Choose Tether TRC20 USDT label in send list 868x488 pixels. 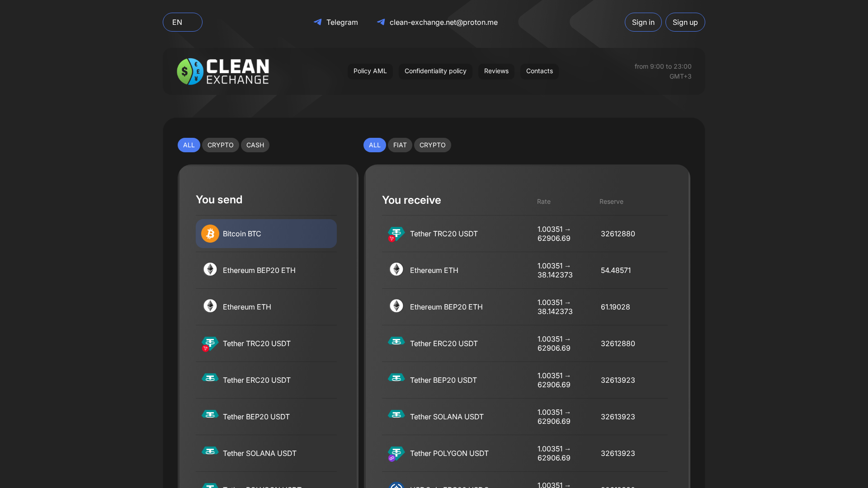pyautogui.click(x=257, y=343)
